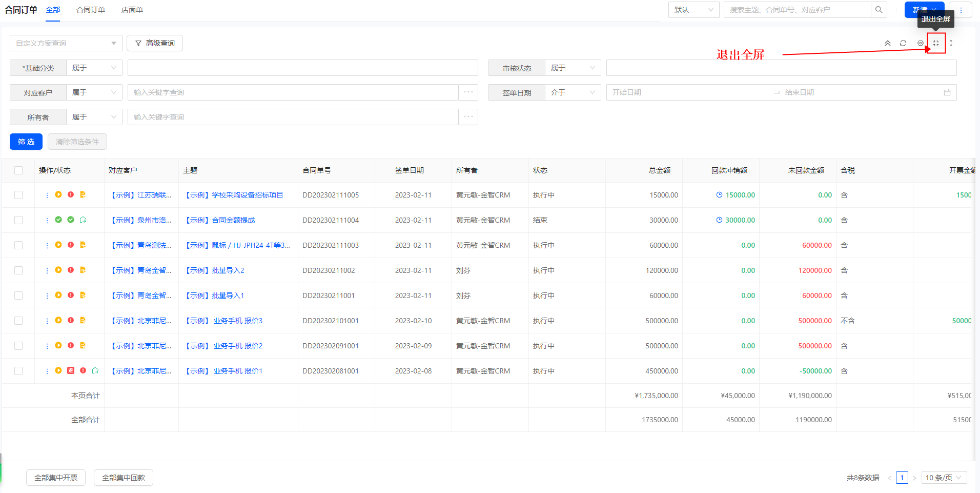Adjust row height with vertical arrows icon
Image resolution: width=980 pixels, height=493 pixels.
951,43
